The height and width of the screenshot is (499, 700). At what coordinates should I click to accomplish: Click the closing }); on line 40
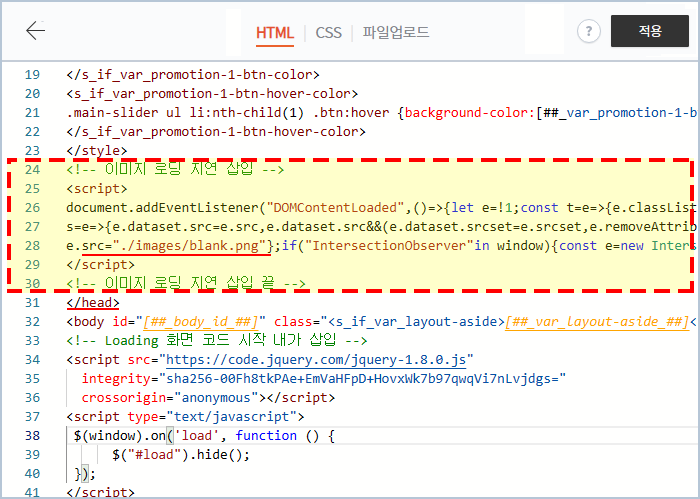(x=85, y=474)
